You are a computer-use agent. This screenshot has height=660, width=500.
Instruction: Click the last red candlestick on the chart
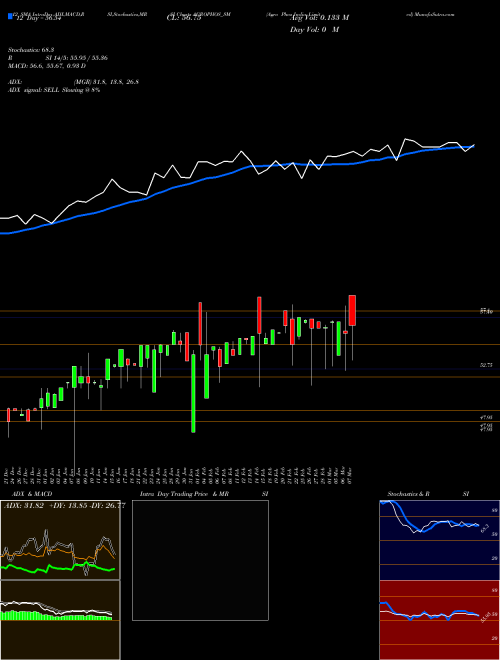(352, 310)
